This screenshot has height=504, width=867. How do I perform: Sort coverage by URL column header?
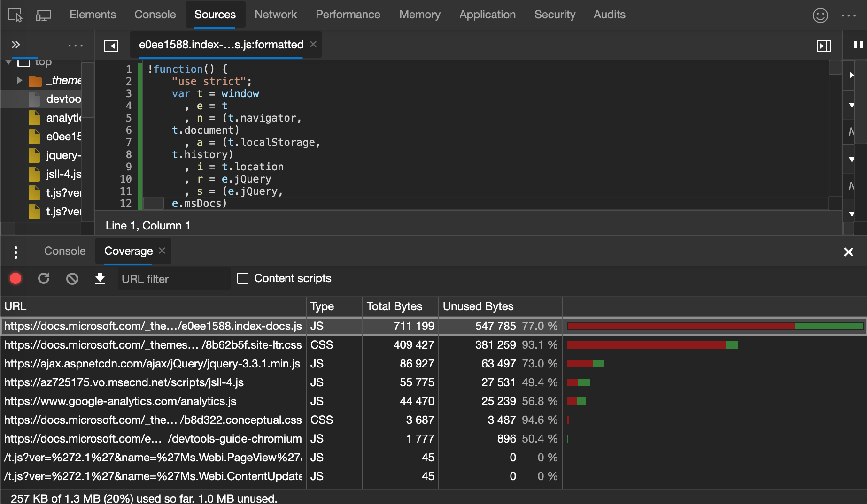coord(154,306)
